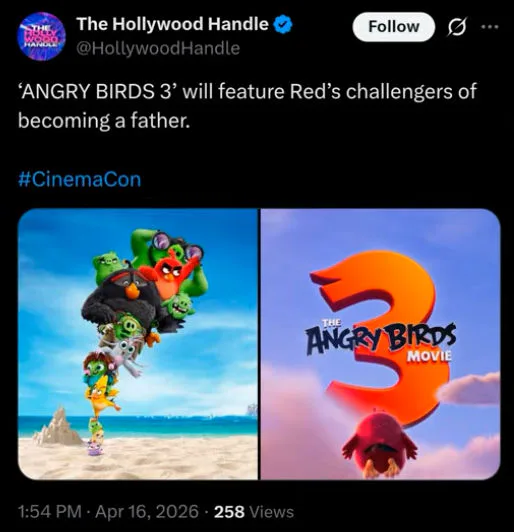The image size is (514, 532).
Task: Follow The Hollywood Handle account
Action: coord(394,27)
